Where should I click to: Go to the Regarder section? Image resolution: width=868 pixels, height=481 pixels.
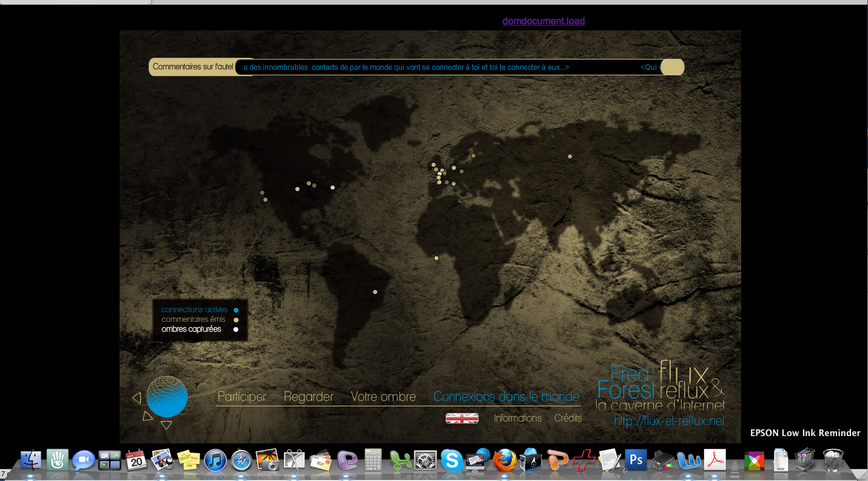[308, 397]
